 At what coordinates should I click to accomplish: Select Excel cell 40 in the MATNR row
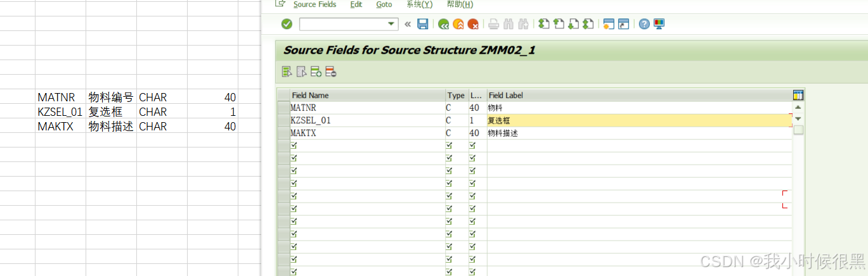(x=212, y=97)
